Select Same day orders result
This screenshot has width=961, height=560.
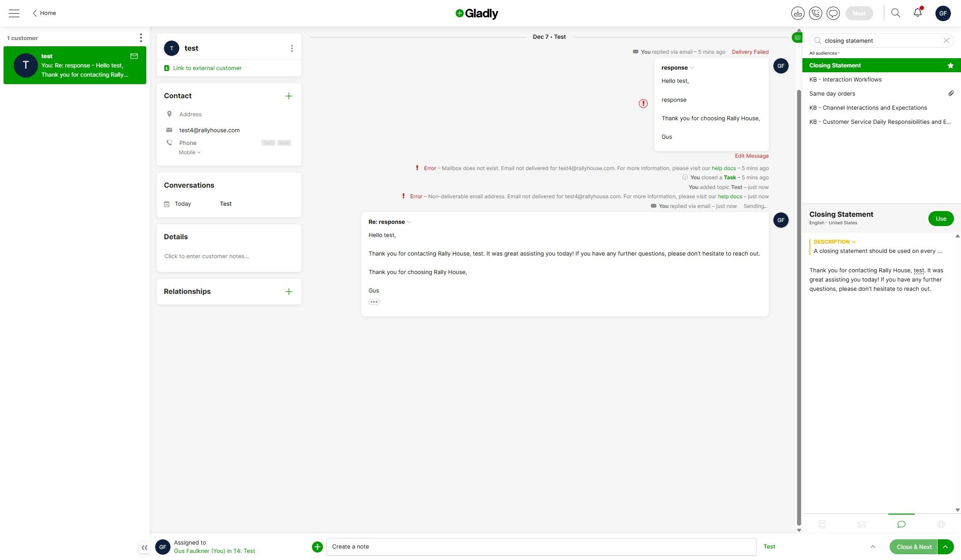click(881, 94)
